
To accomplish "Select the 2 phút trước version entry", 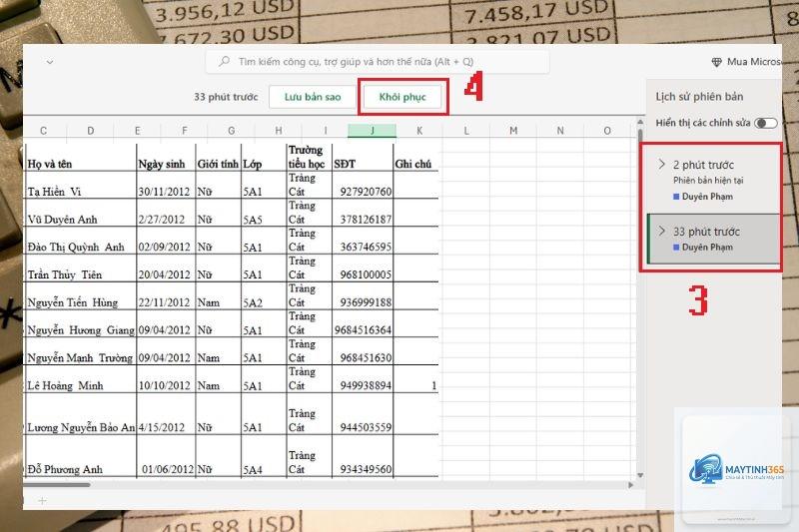I will click(713, 180).
